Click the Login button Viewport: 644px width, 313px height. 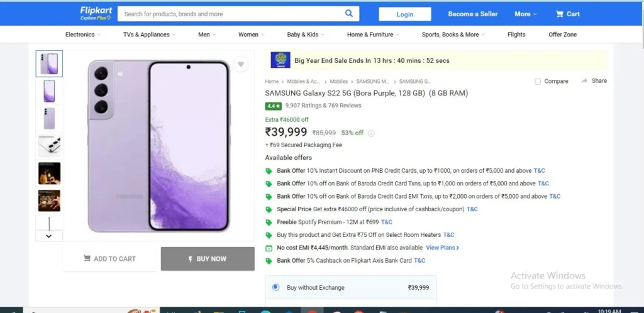click(x=405, y=14)
